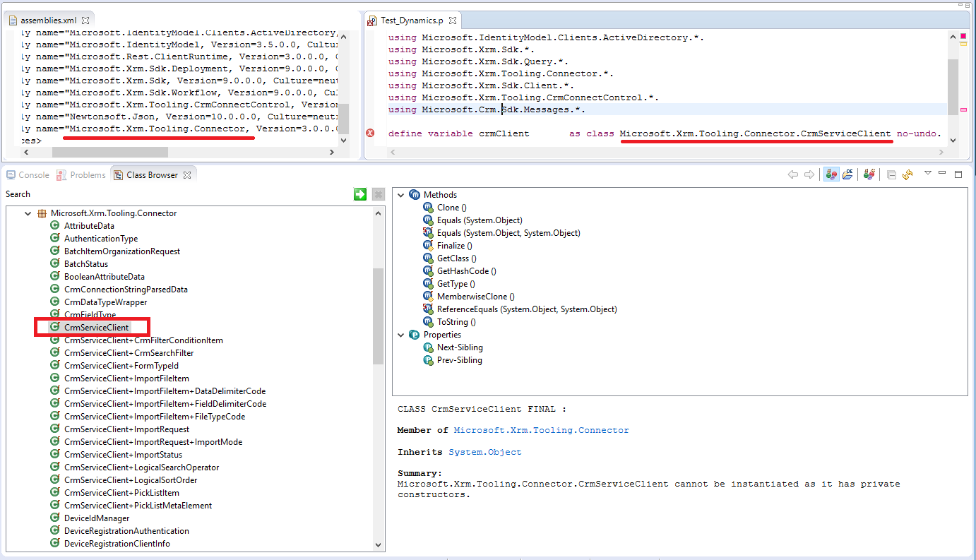Collapse the Microsoft.Xrm.Tooling.Connector tree node
The image size is (976, 560).
[x=28, y=213]
